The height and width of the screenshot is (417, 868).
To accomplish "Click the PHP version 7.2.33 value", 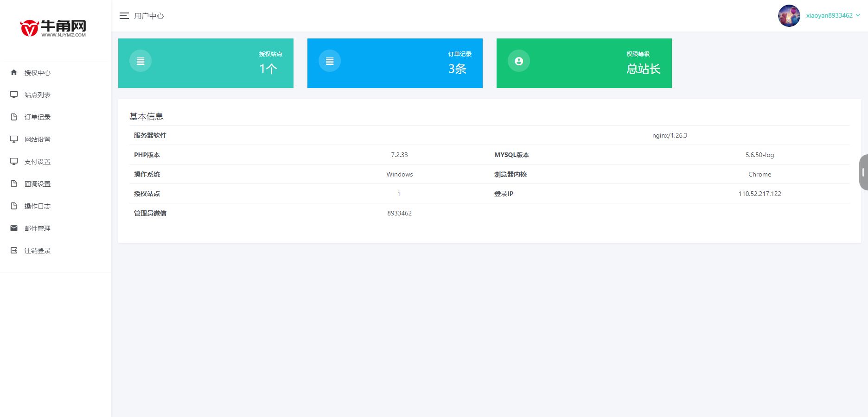I will click(x=399, y=155).
